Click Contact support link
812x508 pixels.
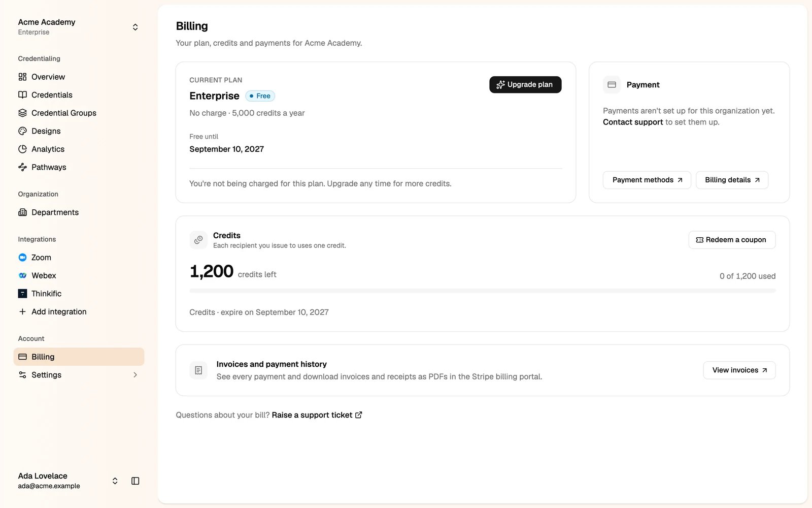coord(633,122)
